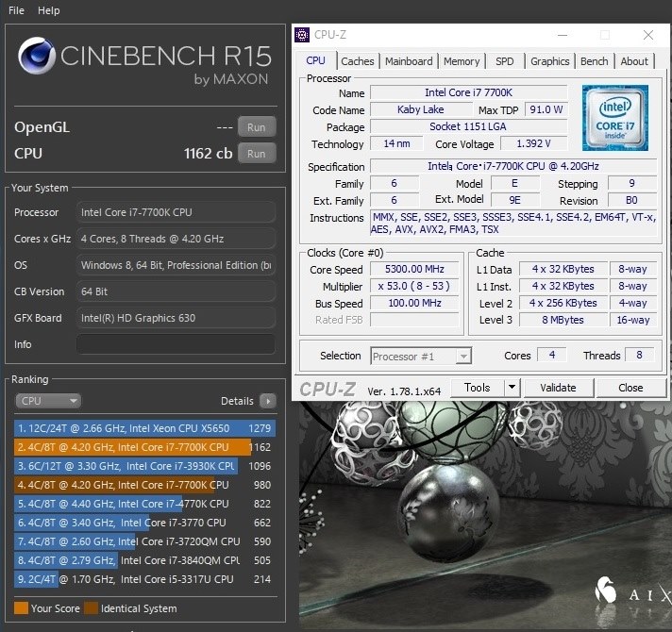The image size is (672, 632).
Task: Select ranking row 5 Core i7-4770K
Action: (x=144, y=504)
